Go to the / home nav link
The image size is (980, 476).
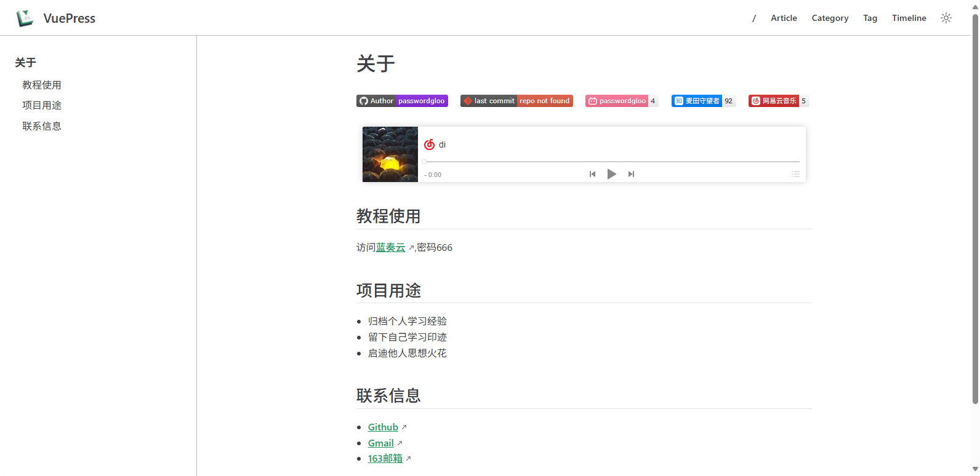[x=754, y=18]
